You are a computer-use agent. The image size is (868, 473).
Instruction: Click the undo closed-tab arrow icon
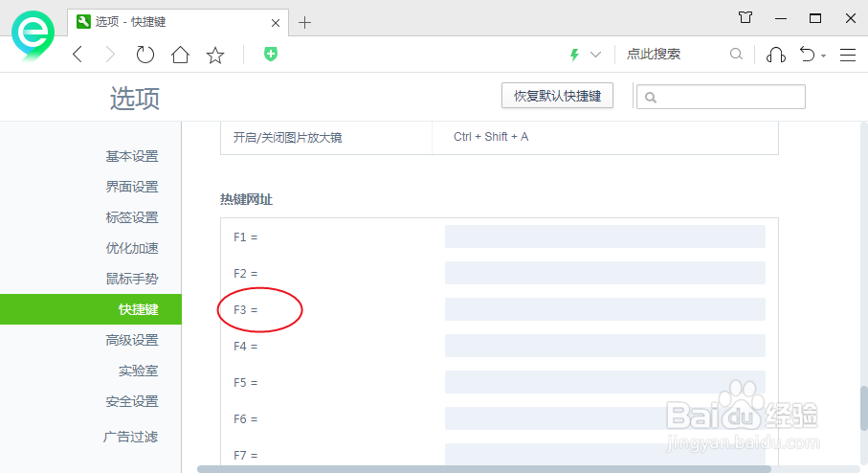click(807, 55)
